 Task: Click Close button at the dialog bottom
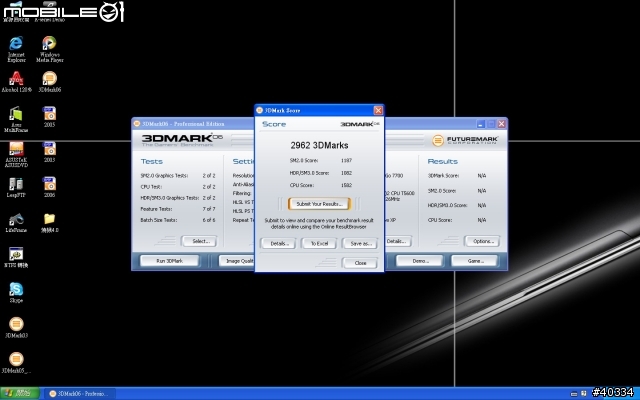[360, 263]
